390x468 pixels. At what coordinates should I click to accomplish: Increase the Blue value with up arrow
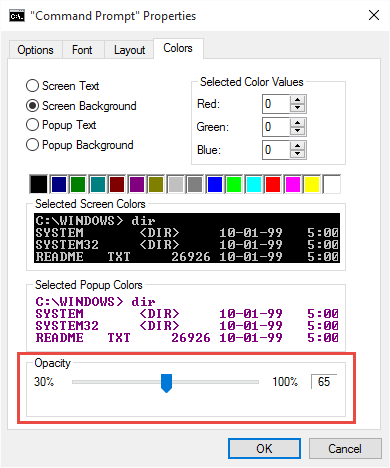point(298,146)
